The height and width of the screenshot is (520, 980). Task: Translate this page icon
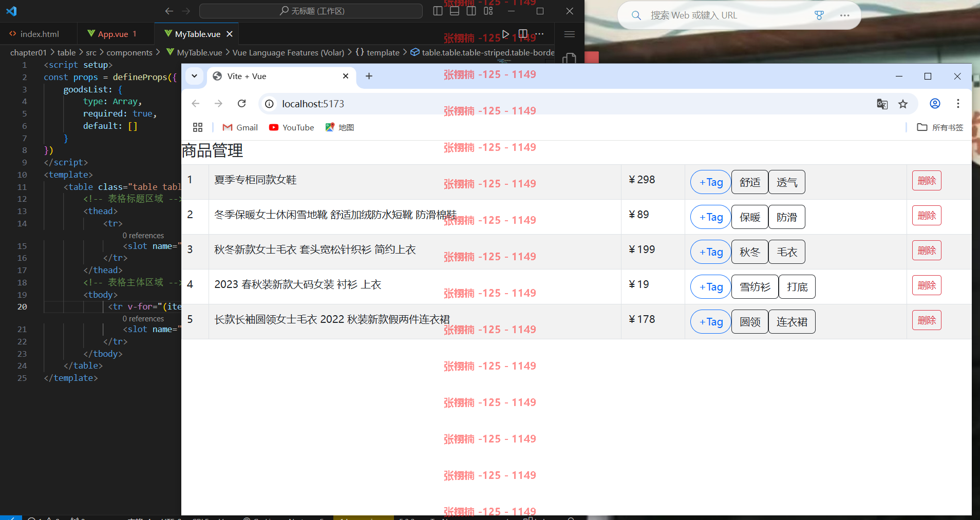(x=882, y=104)
